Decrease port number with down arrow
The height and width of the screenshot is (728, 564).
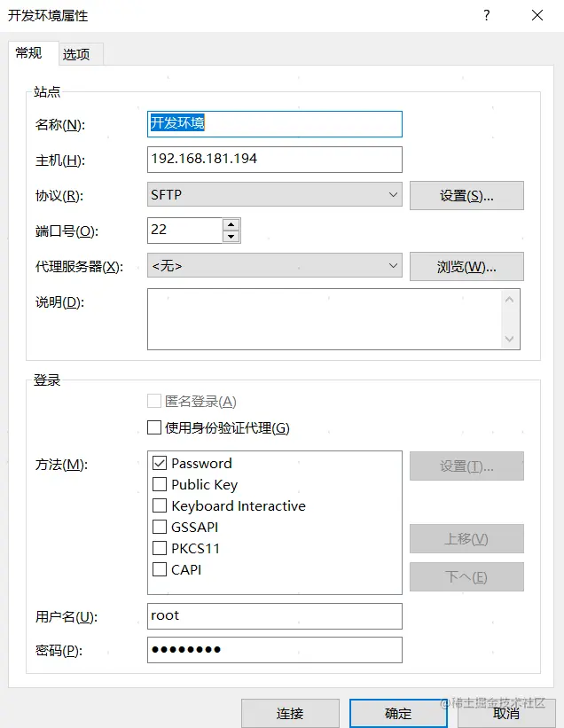click(x=231, y=237)
